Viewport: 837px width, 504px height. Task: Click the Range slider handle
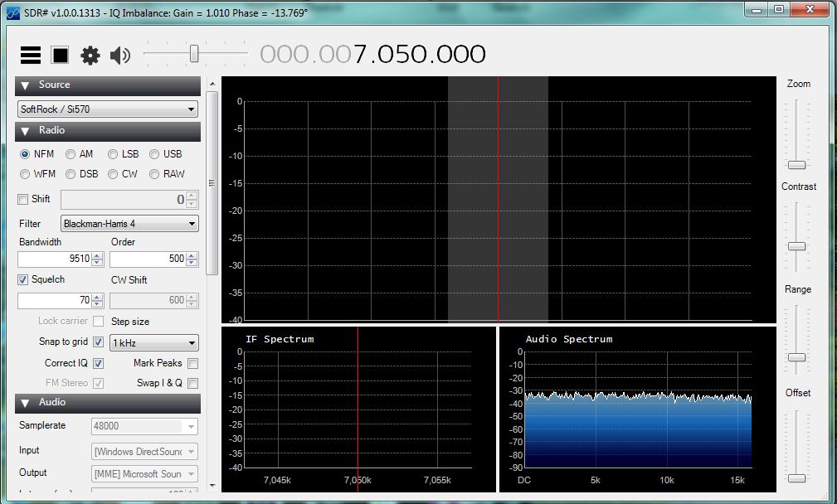(796, 356)
